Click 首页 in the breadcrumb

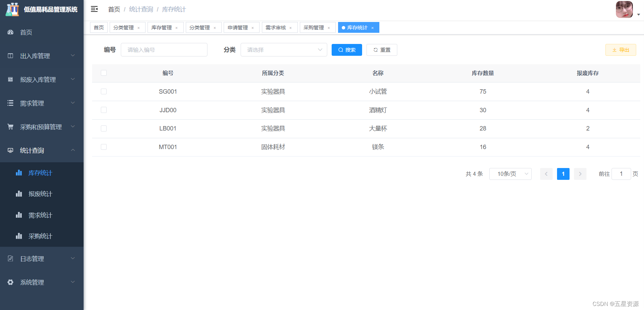pos(114,9)
